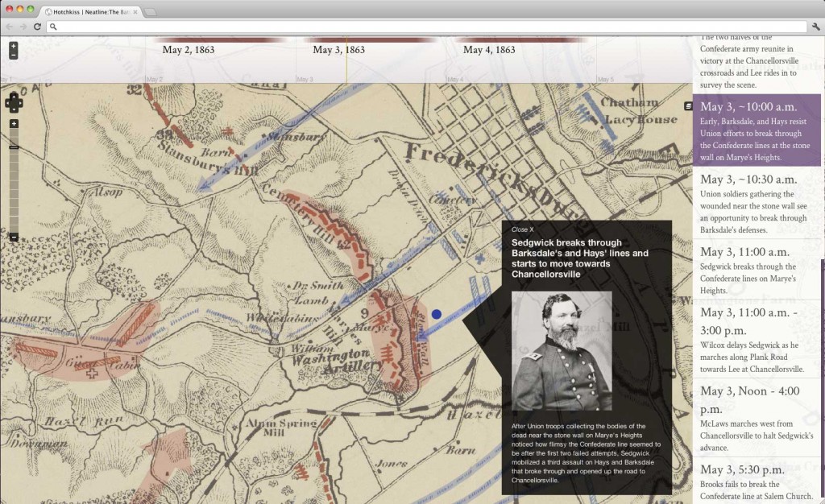Pan the map left using the arrow pad

click(x=8, y=103)
